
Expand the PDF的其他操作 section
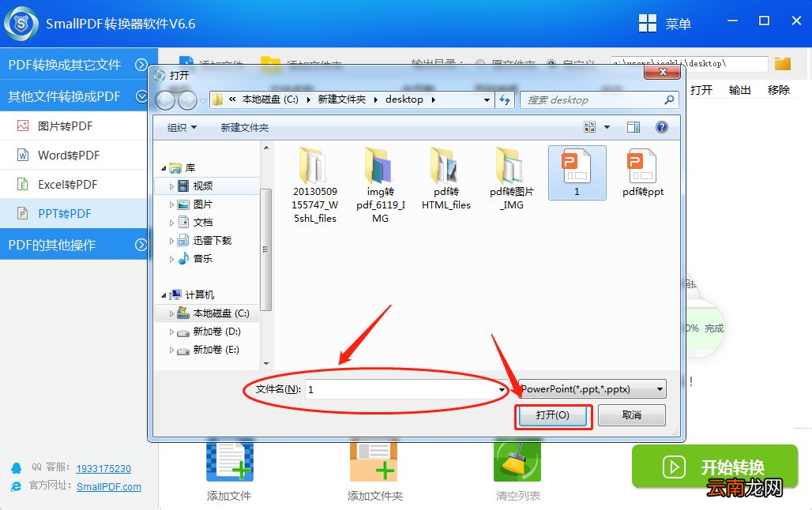141,245
